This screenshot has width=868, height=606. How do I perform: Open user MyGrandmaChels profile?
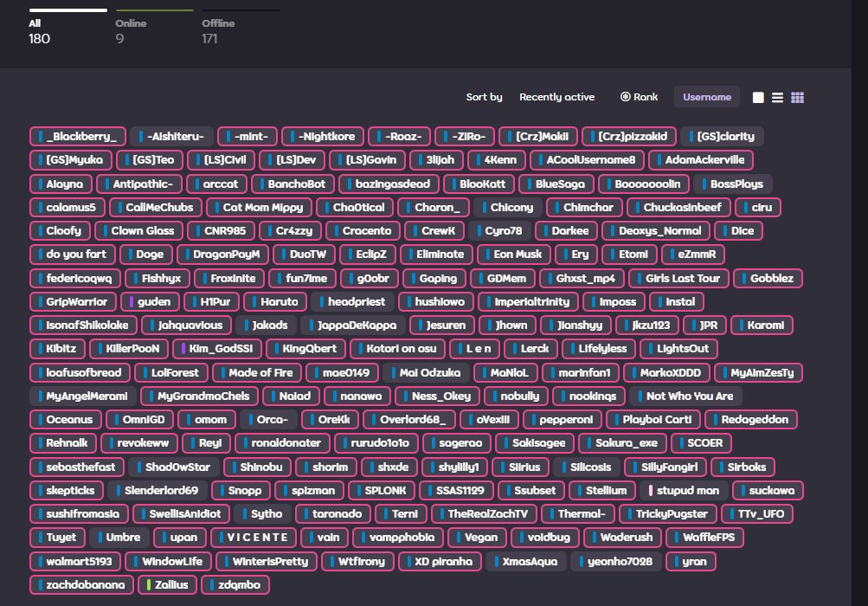point(199,396)
